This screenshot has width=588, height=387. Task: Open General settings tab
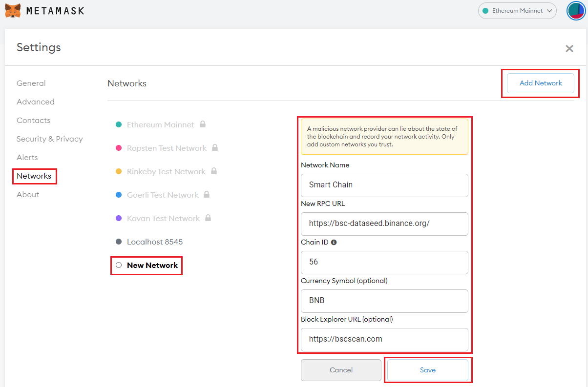31,83
